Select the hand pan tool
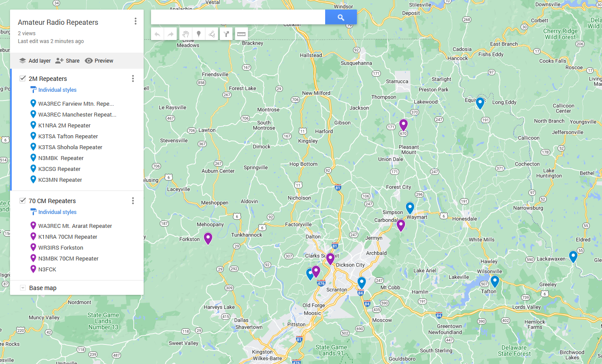The height and width of the screenshot is (364, 602). (186, 34)
